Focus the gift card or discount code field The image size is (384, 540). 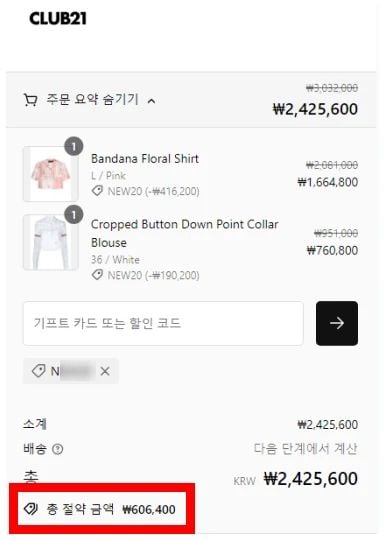click(x=163, y=323)
